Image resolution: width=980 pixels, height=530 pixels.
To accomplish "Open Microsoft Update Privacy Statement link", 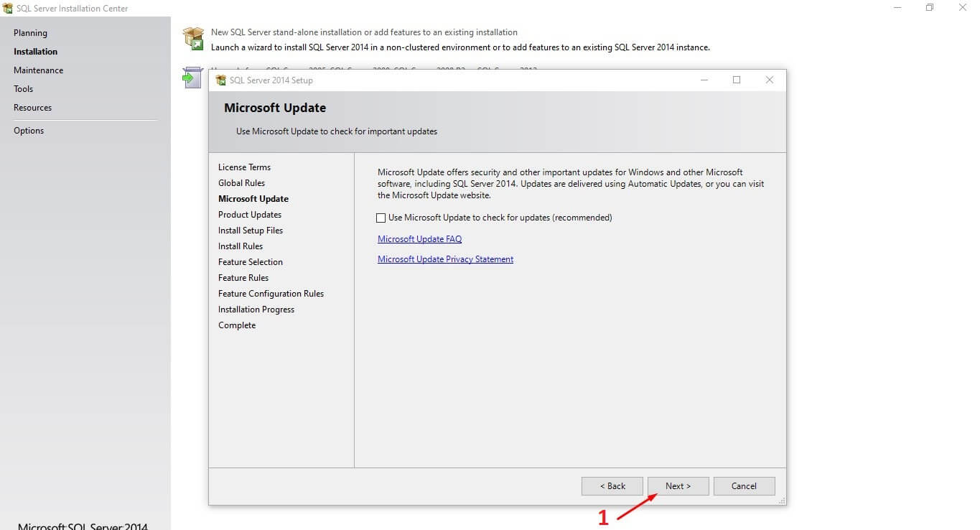I will point(445,259).
